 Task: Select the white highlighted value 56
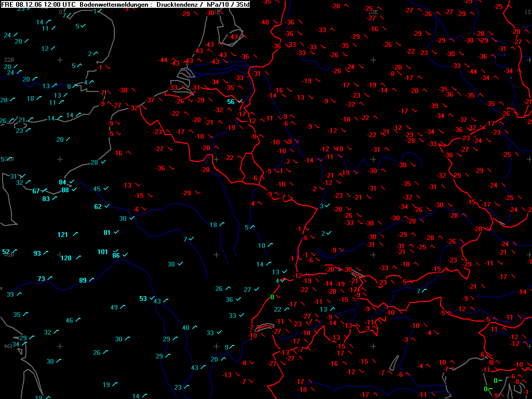click(x=231, y=102)
